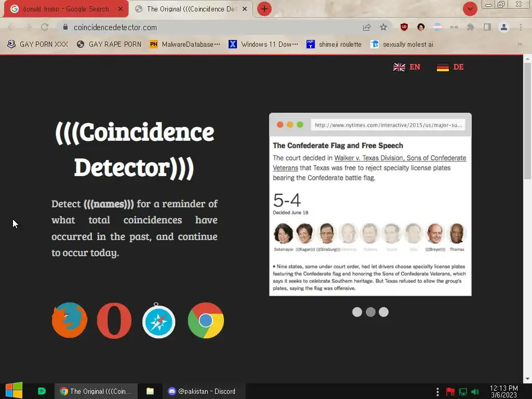Click the UK flag icon

pyautogui.click(x=399, y=67)
